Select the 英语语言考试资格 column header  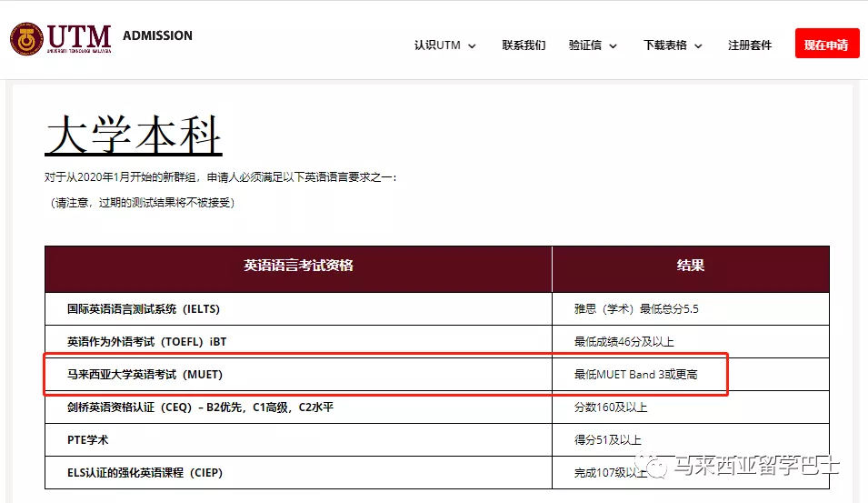click(298, 268)
